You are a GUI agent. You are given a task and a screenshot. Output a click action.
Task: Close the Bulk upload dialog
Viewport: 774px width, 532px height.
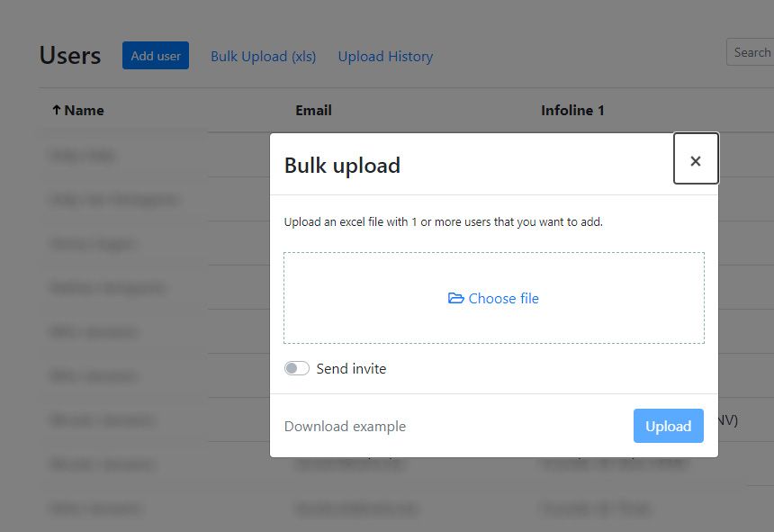[x=696, y=158]
